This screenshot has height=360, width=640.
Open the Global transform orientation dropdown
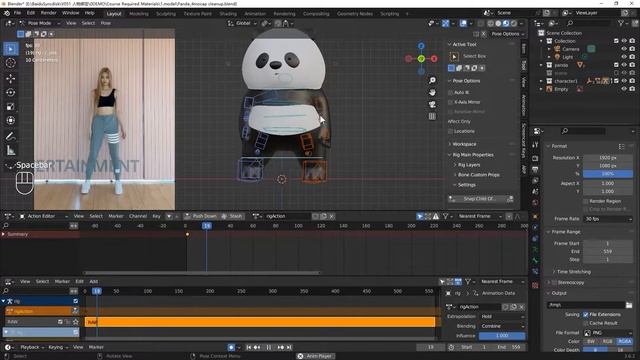[243, 23]
